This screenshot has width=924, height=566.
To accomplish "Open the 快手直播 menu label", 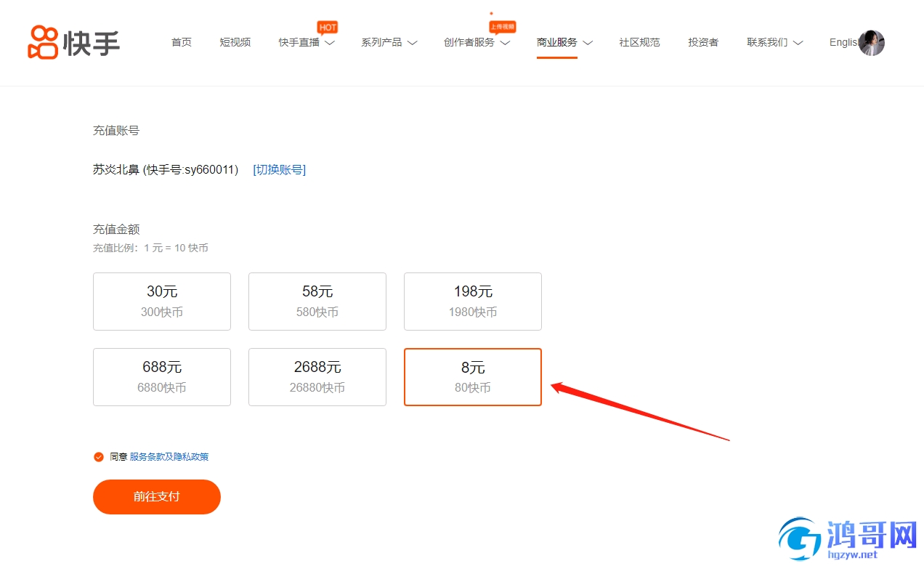I will tap(299, 42).
